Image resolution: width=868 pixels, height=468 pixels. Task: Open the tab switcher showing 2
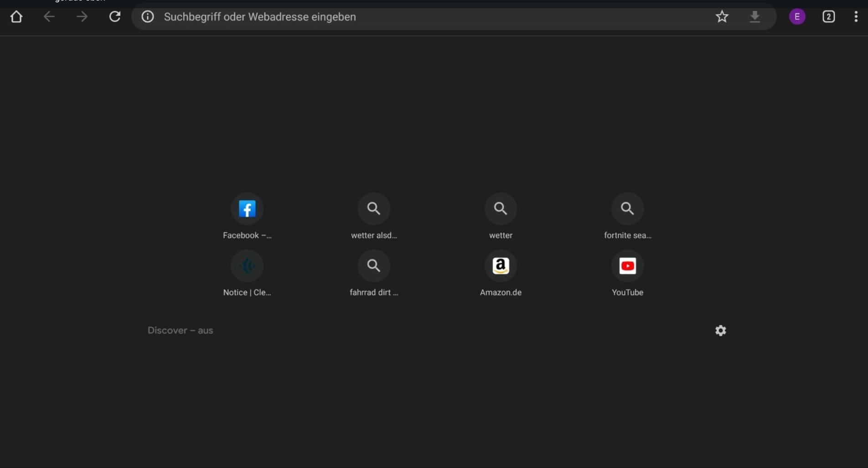(829, 17)
